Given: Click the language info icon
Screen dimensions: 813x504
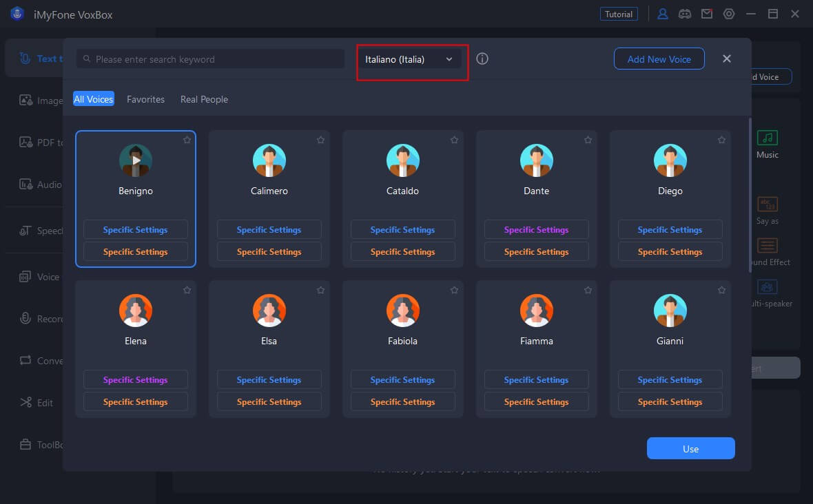Looking at the screenshot, I should click(x=482, y=59).
